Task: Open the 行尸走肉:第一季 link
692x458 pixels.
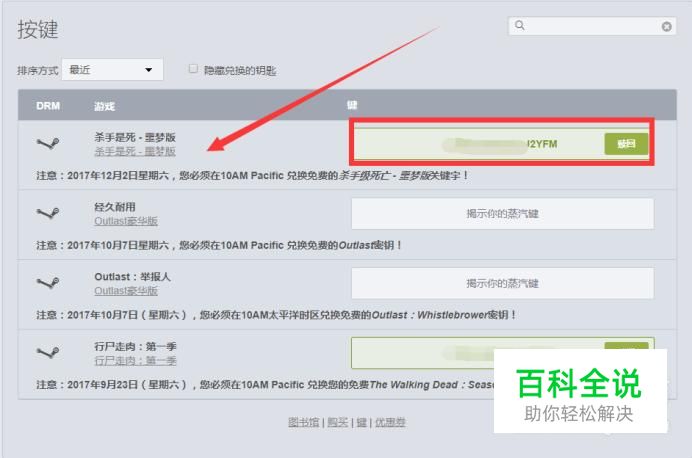Action: [x=135, y=360]
